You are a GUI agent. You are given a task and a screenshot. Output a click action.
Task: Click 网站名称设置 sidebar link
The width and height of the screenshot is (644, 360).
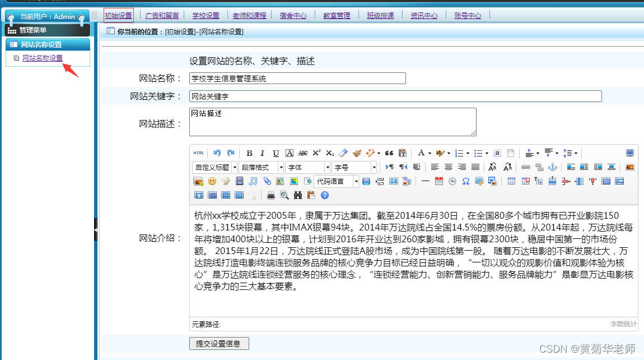tap(43, 58)
